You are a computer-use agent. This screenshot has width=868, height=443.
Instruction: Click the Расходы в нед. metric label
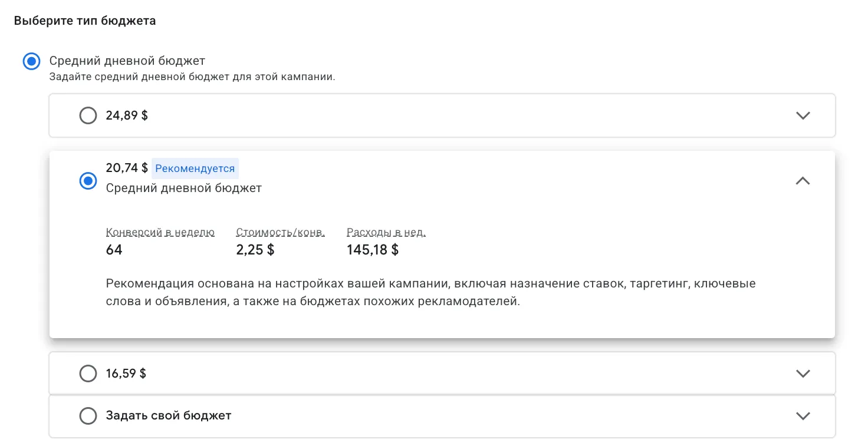click(x=386, y=232)
